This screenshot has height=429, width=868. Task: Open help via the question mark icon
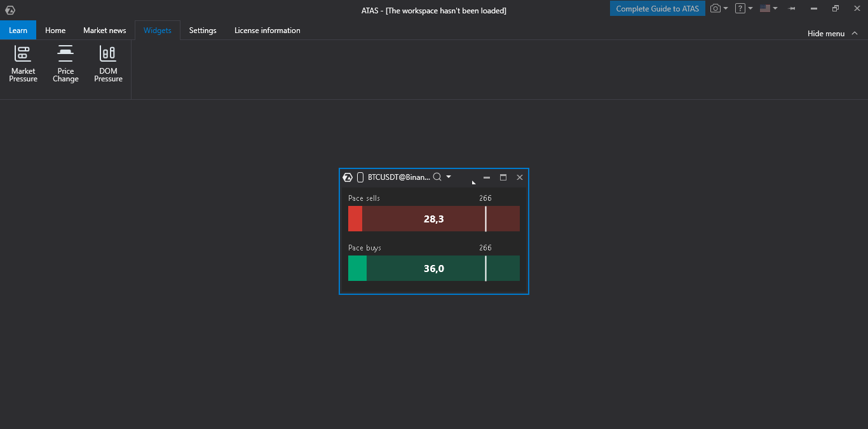point(740,8)
